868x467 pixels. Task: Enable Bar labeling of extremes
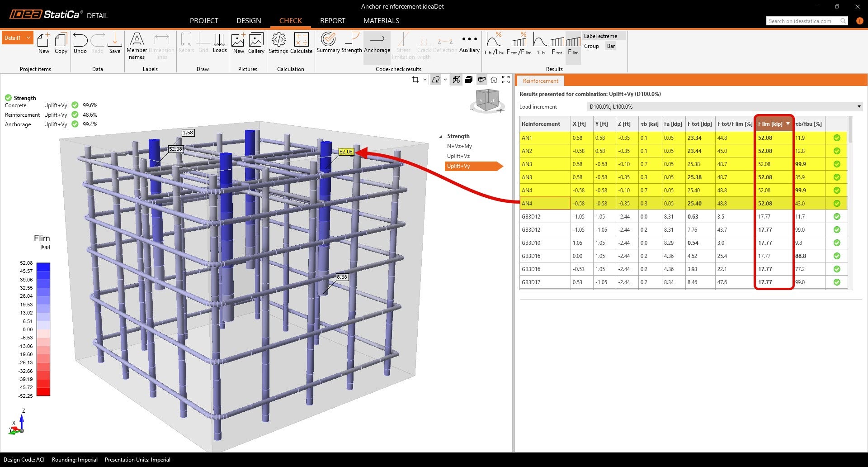611,46
